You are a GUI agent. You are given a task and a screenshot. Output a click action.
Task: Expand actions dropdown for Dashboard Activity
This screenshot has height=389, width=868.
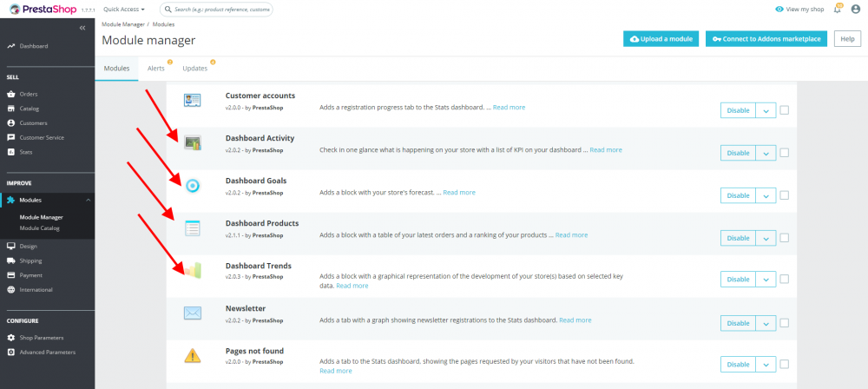click(x=766, y=153)
